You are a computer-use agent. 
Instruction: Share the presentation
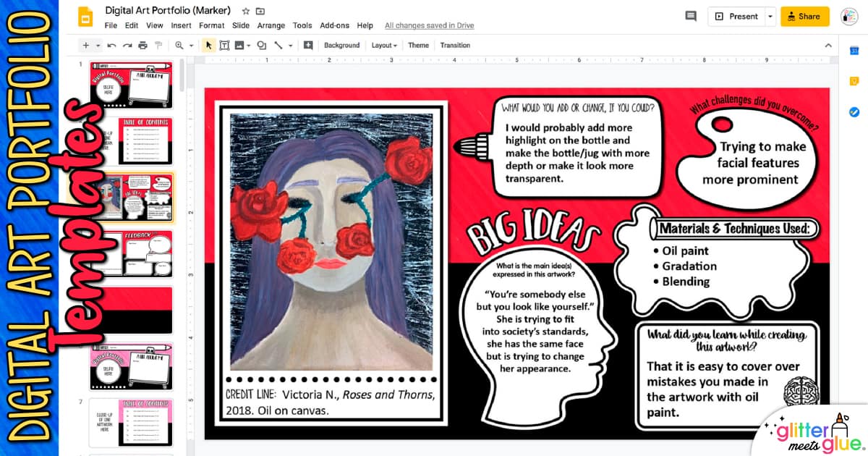[x=804, y=15]
